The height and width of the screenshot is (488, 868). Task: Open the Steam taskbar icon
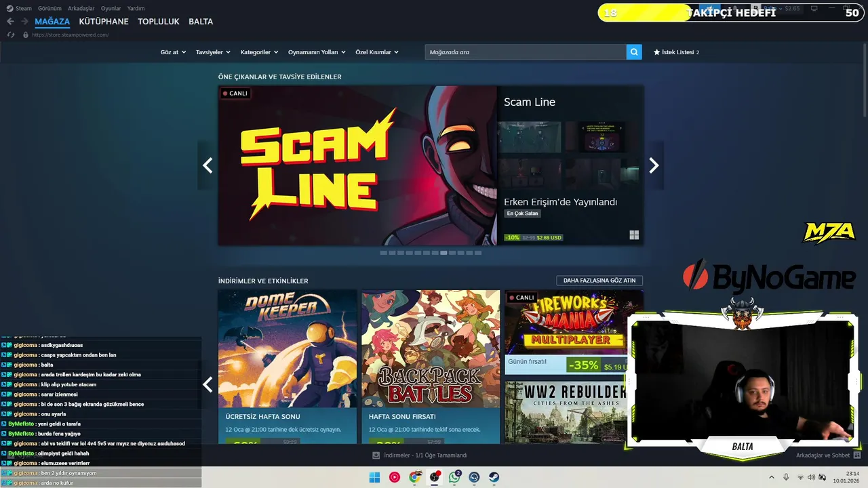pyautogui.click(x=494, y=477)
